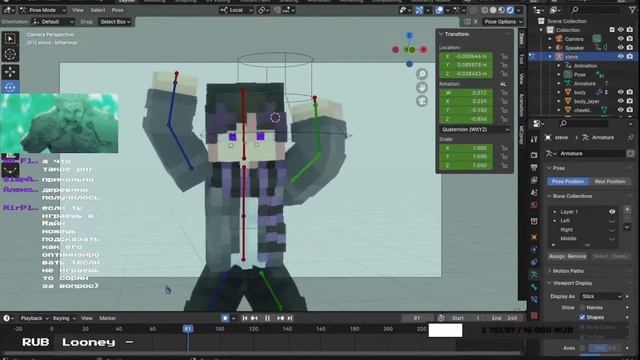Open the Select menu in viewport header
This screenshot has height=360, width=640.
(x=98, y=10)
